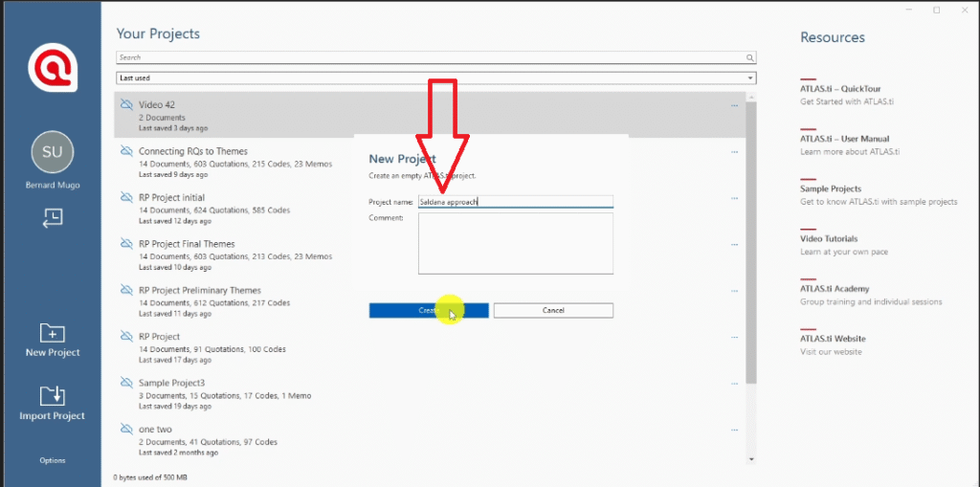Click the New Project folder icon
The width and height of the screenshot is (980, 487).
[x=52, y=333]
